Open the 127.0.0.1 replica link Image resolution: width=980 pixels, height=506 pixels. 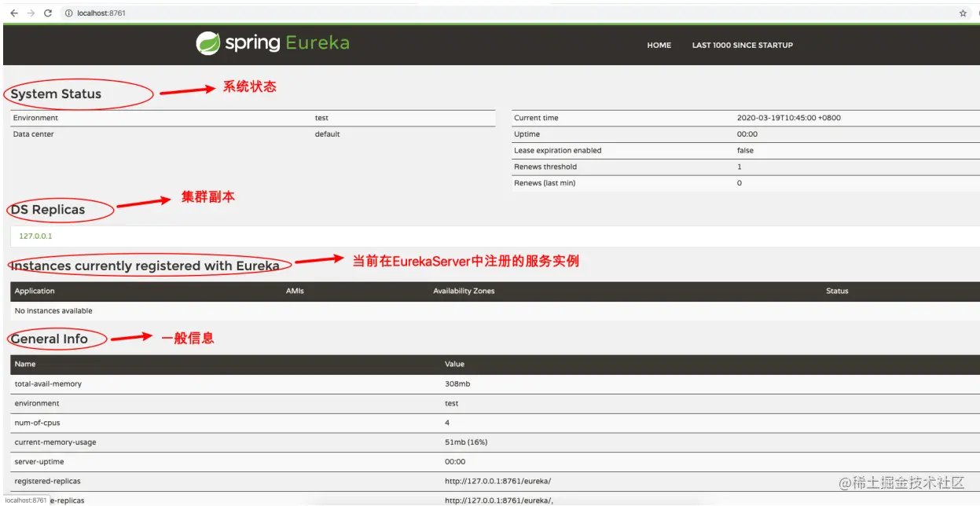(35, 236)
